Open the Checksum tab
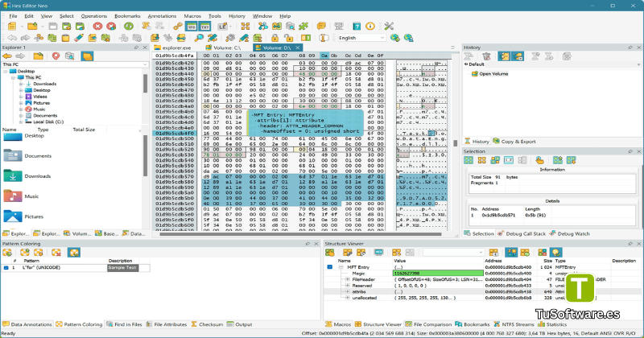 coord(207,324)
